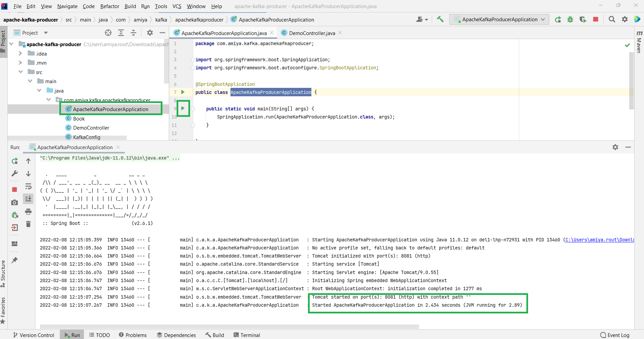Open TODO tool window
644x339 pixels.
[99, 335]
